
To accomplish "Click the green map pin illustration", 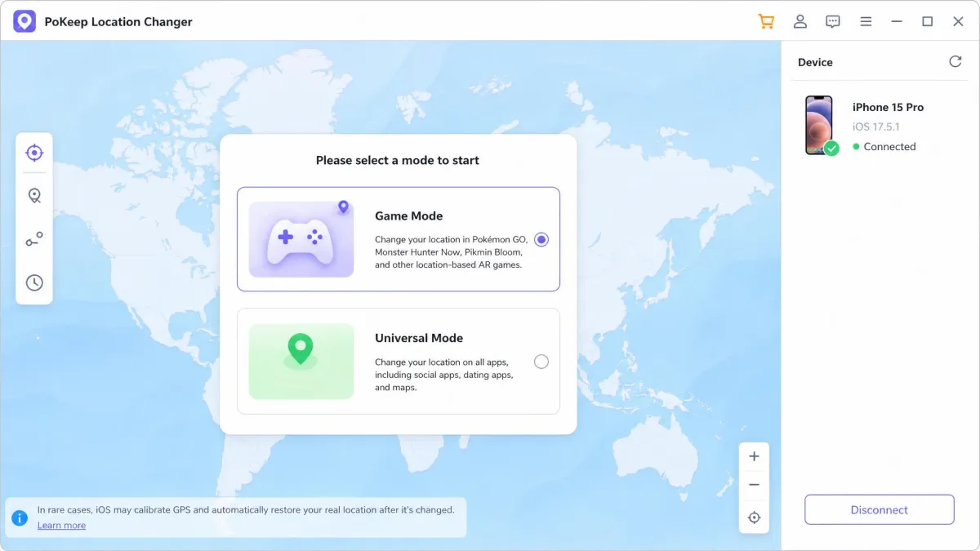I will (301, 362).
